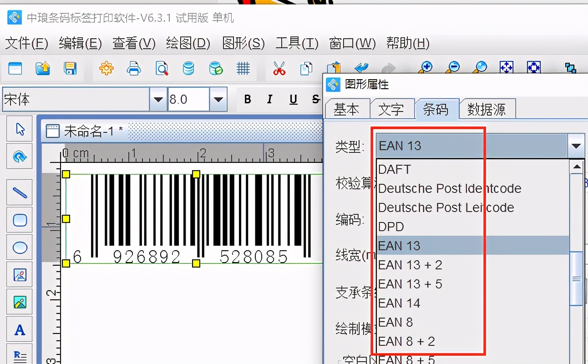Image resolution: width=588 pixels, height=364 pixels.
Task: Open the 宋体 font dropdown
Action: click(157, 99)
